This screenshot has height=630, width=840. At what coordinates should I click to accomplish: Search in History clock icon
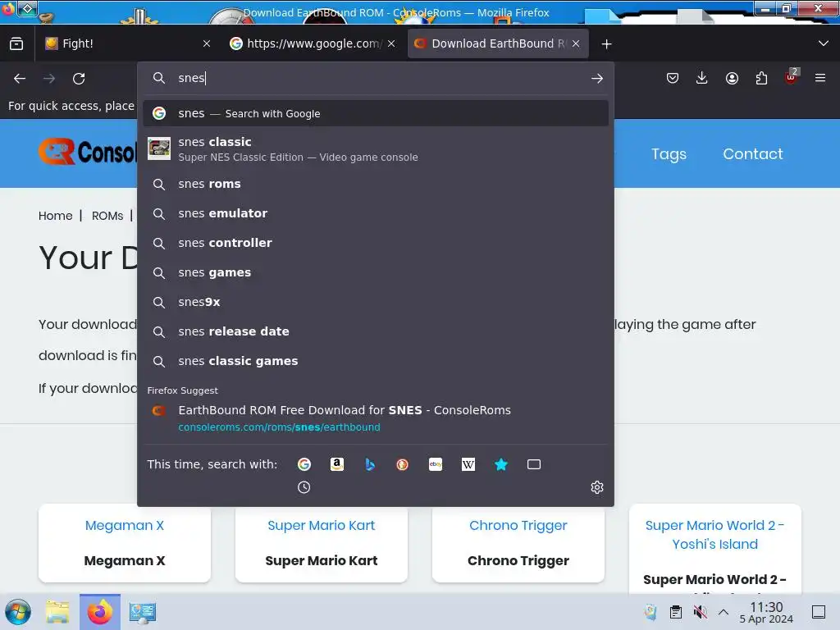coord(304,487)
